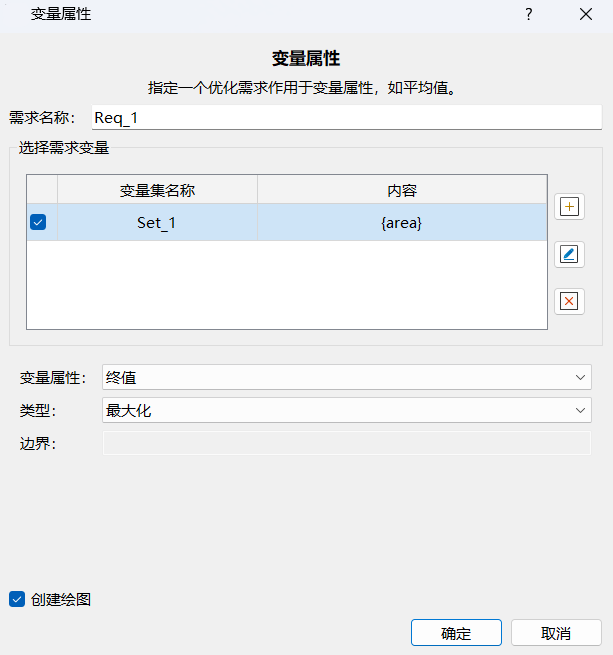
Task: Uncheck the Set_1 row checkbox
Action: [38, 222]
